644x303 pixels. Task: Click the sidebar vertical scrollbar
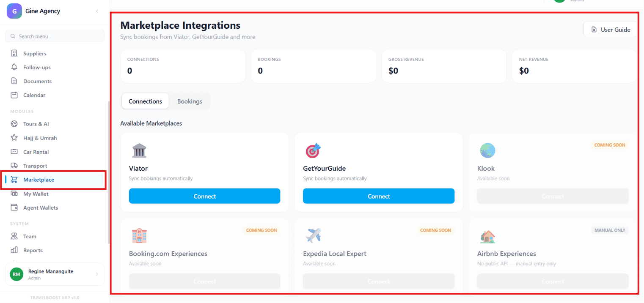[x=109, y=172]
